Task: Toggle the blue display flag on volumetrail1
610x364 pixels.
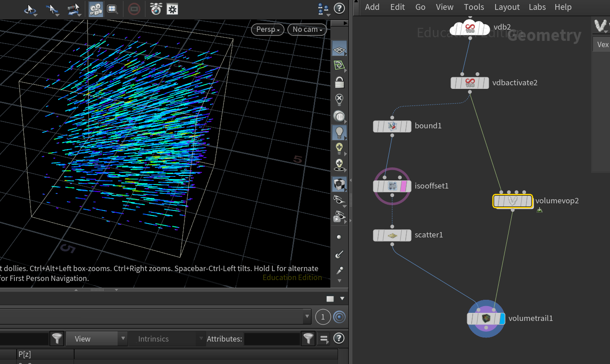Action: [x=502, y=319]
